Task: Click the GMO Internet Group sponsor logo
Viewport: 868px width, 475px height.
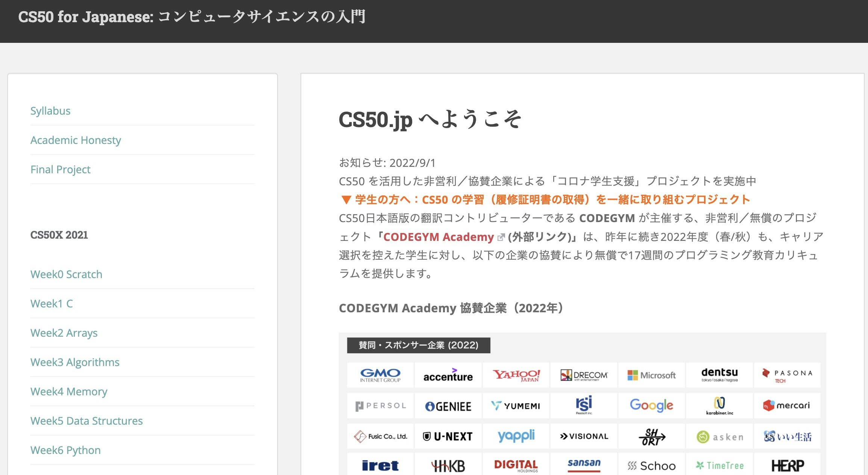Action: (x=380, y=375)
